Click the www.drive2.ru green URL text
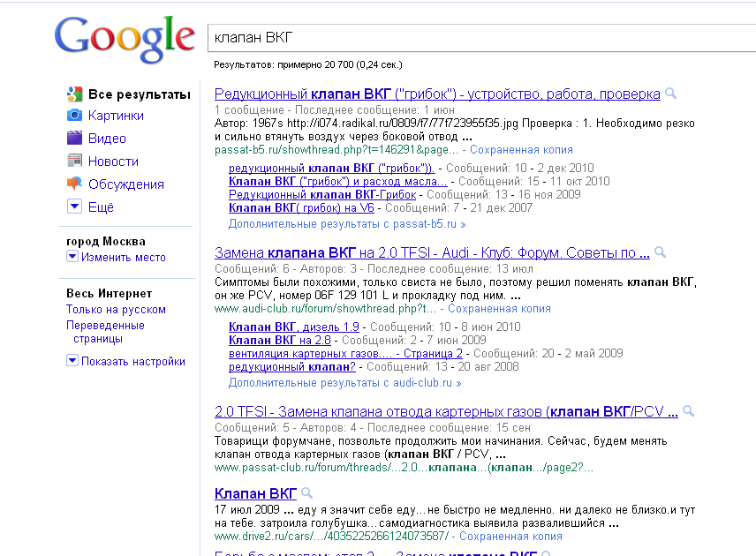The height and width of the screenshot is (556, 756). pos(331,537)
